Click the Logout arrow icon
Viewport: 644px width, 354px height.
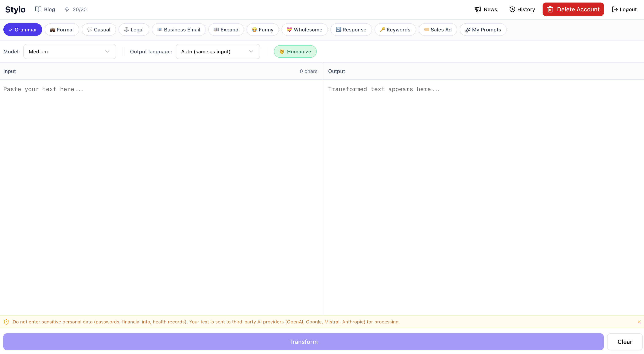click(614, 9)
